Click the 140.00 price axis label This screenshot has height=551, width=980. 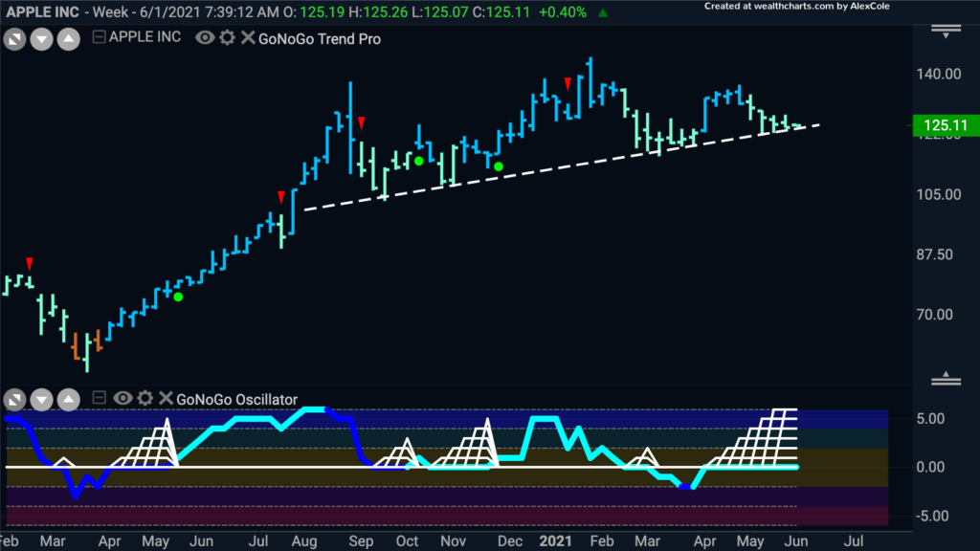coord(939,74)
